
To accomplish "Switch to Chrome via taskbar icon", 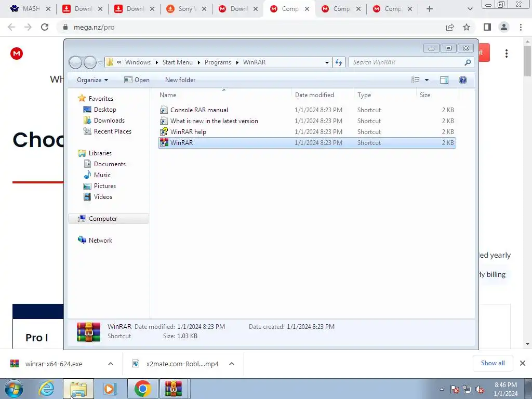I will coord(142,389).
